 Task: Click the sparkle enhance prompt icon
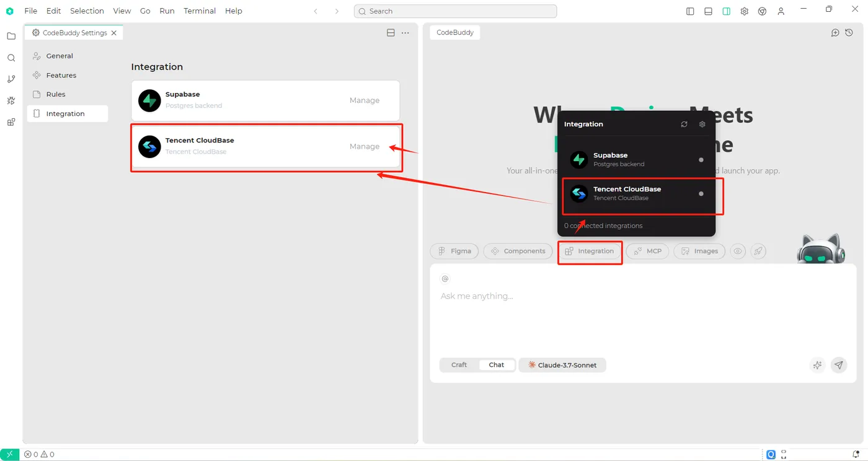tap(817, 365)
